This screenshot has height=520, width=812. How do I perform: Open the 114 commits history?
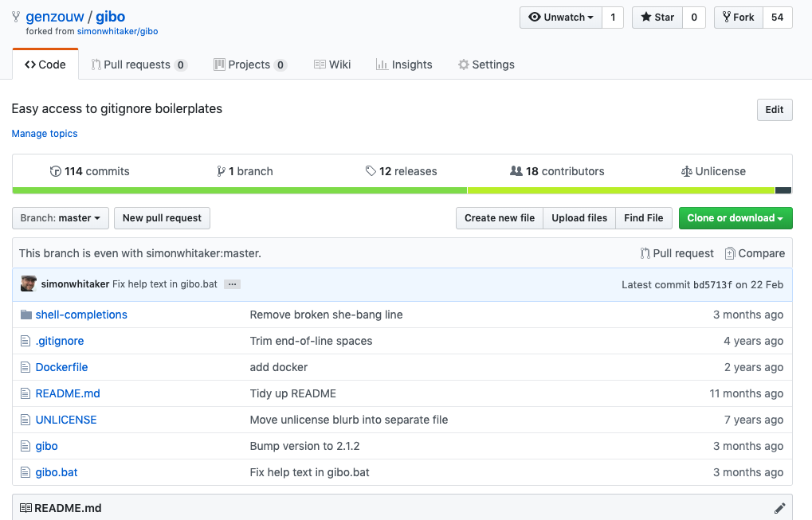click(x=89, y=171)
